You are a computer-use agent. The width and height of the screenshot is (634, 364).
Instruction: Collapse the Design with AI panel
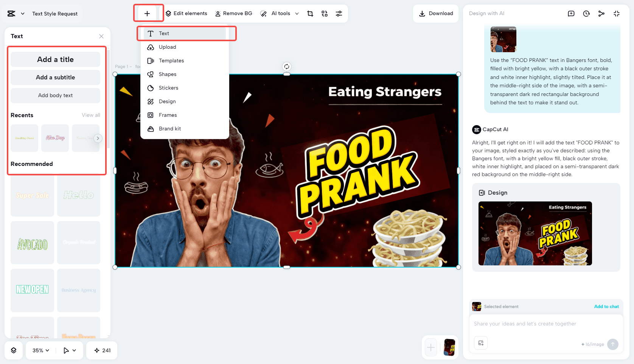click(617, 13)
